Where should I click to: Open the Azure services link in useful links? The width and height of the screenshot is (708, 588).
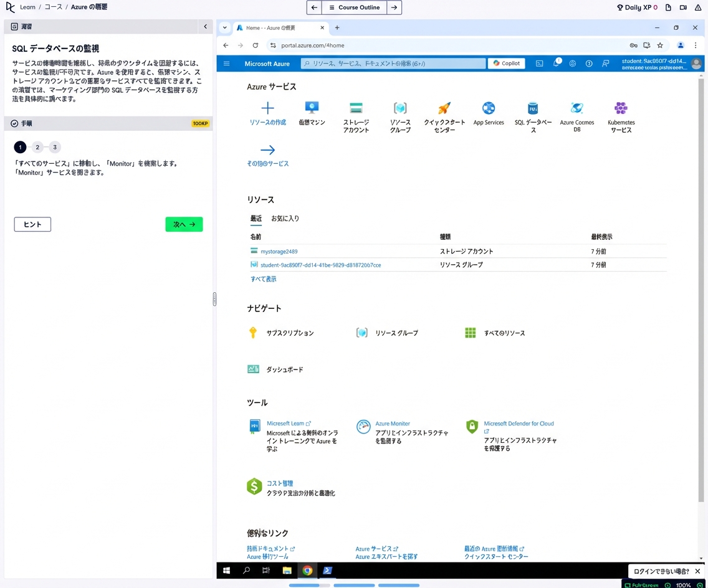(376, 549)
